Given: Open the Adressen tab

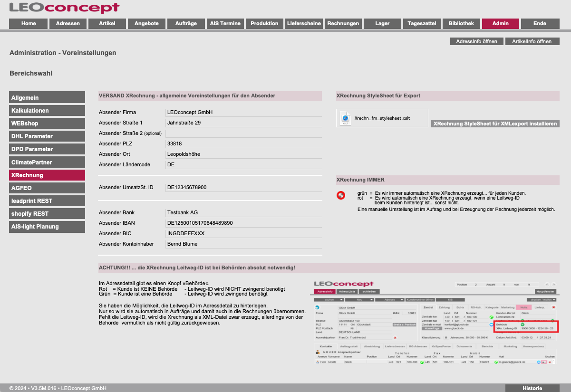Looking at the screenshot, I should pos(68,23).
